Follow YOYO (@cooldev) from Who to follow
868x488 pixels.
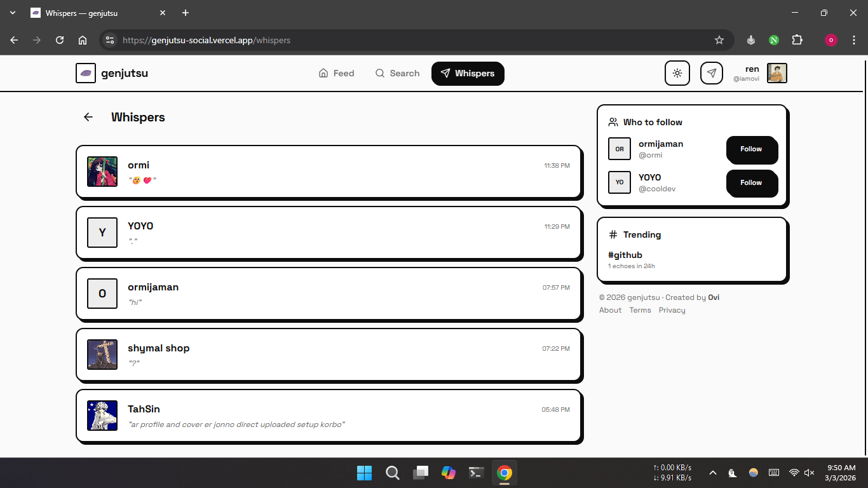coord(751,183)
